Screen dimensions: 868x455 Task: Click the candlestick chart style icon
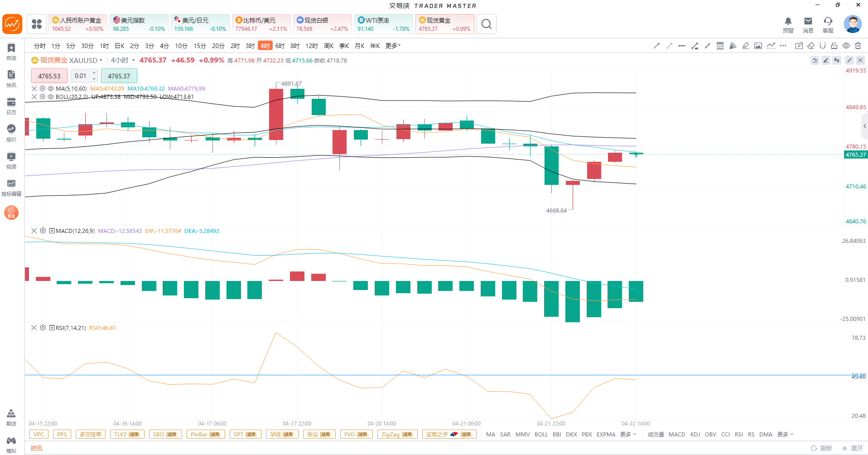(x=837, y=60)
